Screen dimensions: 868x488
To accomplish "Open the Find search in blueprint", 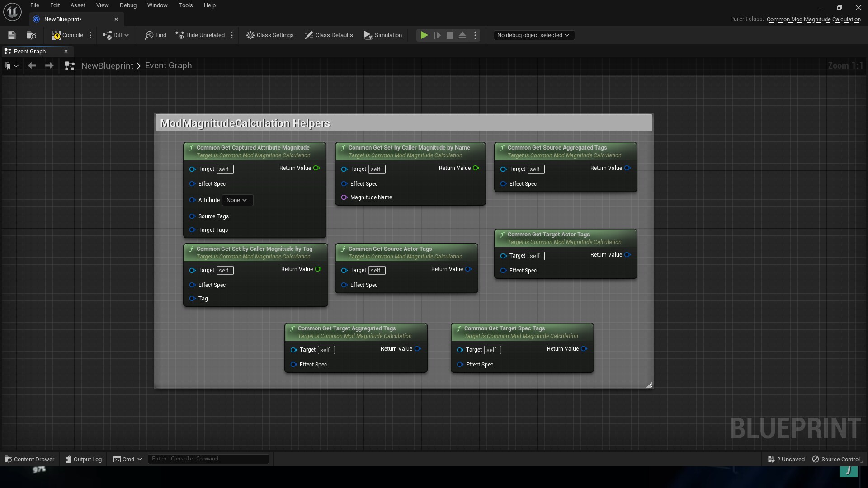I will pos(155,35).
